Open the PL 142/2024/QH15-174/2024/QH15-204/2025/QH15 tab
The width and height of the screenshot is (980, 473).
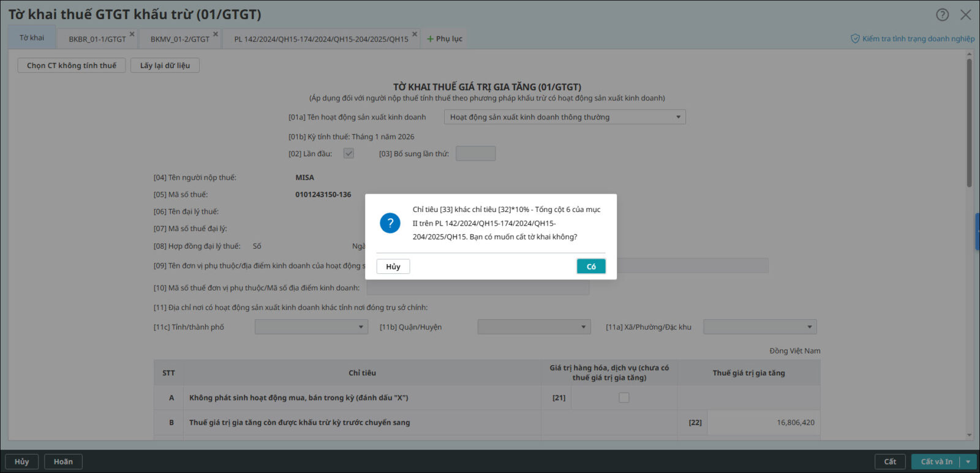[x=321, y=39]
